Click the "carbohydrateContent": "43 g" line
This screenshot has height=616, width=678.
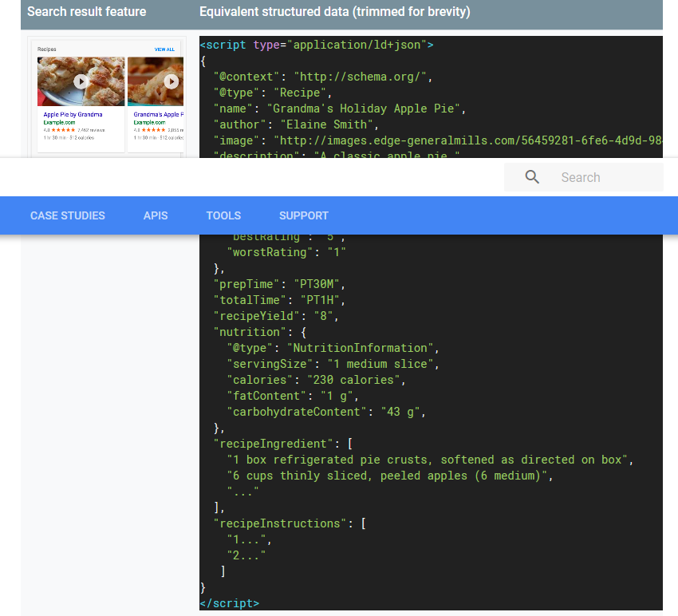(326, 413)
